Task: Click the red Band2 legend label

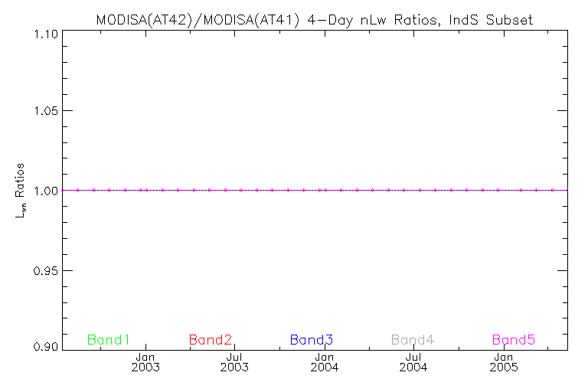Action: coord(211,340)
